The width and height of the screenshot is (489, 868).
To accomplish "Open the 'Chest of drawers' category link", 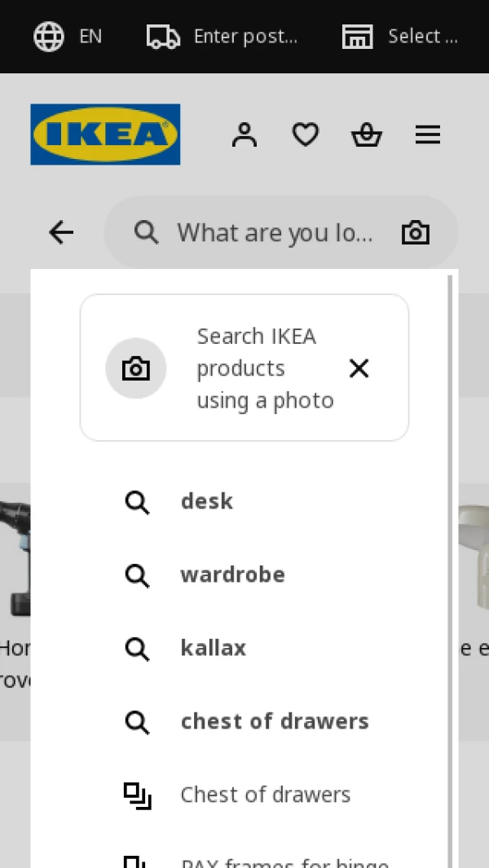I will (x=266, y=795).
